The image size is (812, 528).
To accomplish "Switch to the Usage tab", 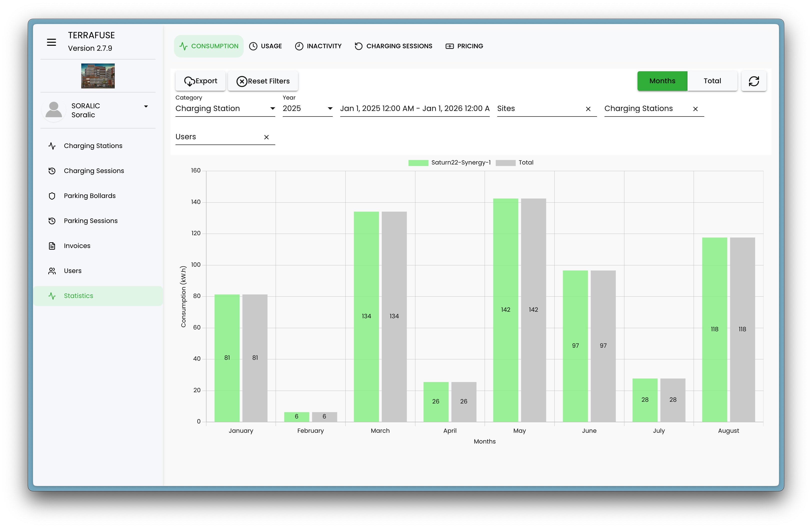I will pos(265,46).
